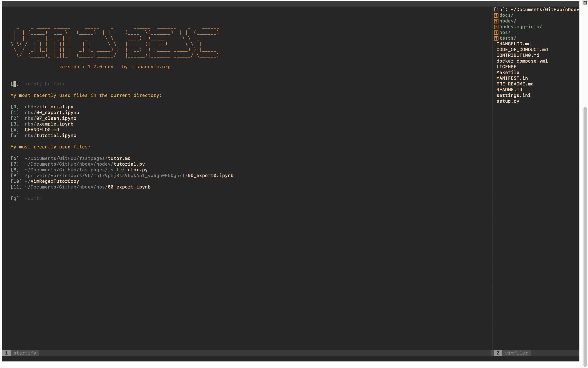Select CODE_OF_CONDUCT.md file

coord(522,50)
